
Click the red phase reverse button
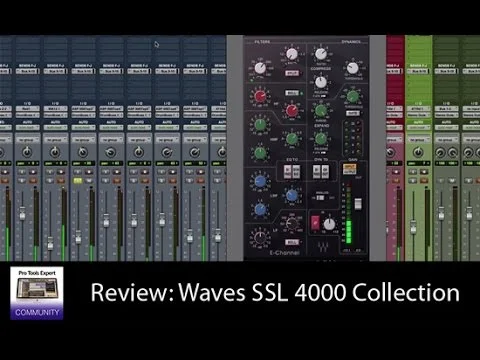pos(315,222)
